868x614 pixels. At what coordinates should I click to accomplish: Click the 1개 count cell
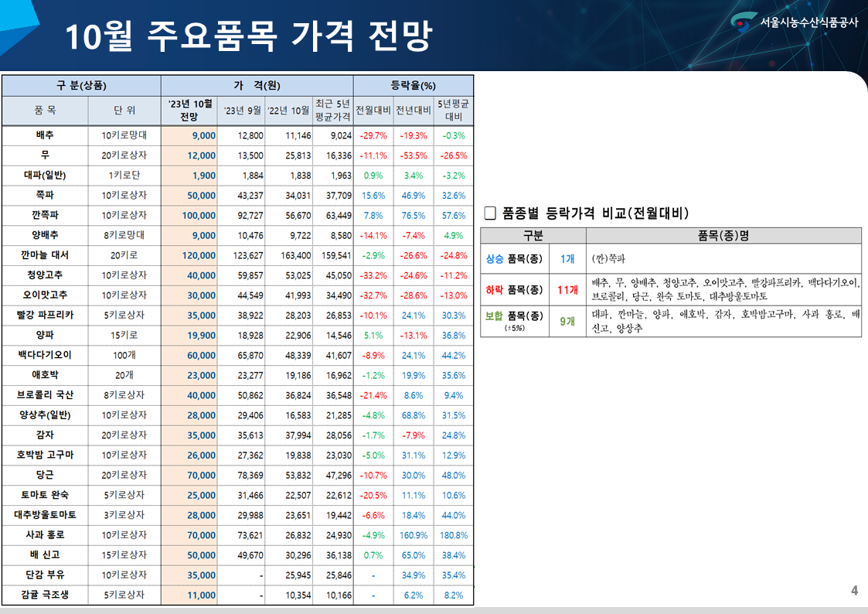(567, 258)
